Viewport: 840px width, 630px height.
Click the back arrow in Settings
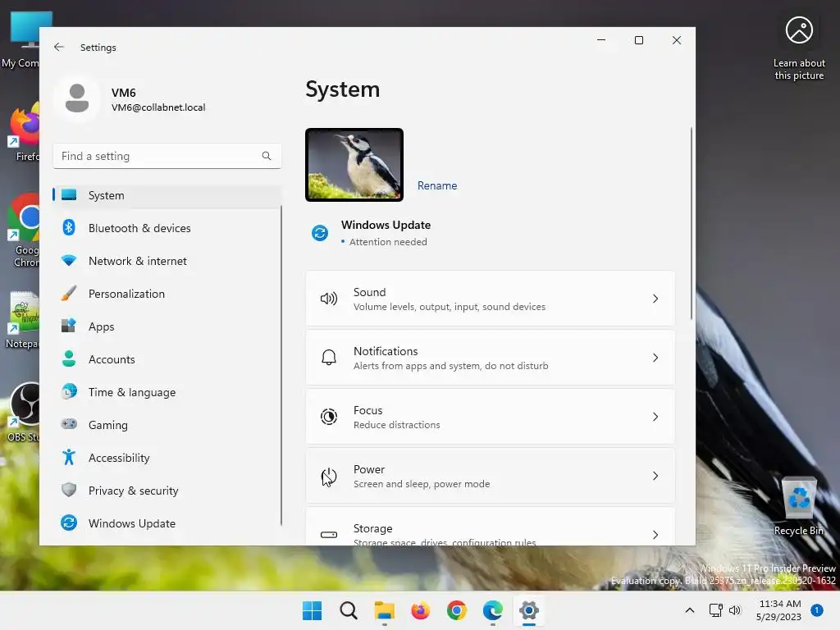[59, 47]
